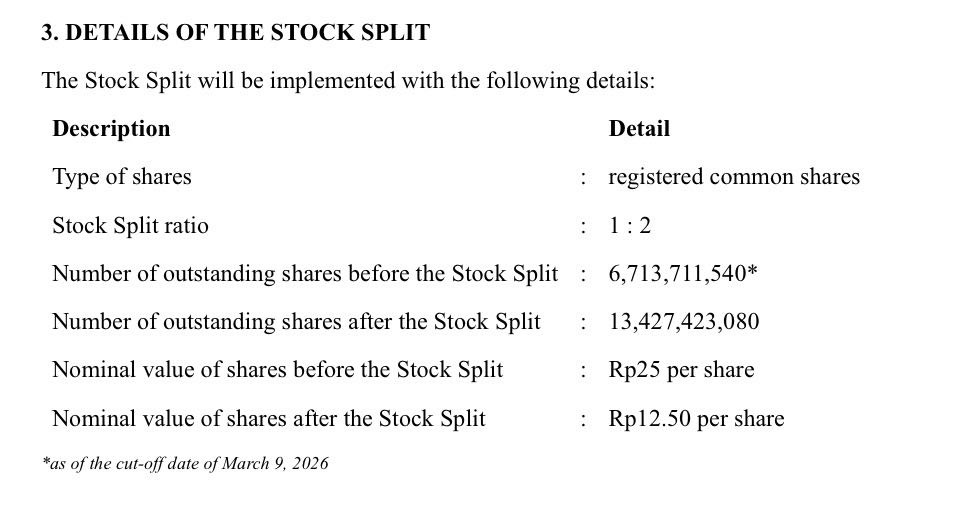The image size is (976, 531).
Task: Click the colon in the "Type of shares" row
Action: [x=583, y=178]
